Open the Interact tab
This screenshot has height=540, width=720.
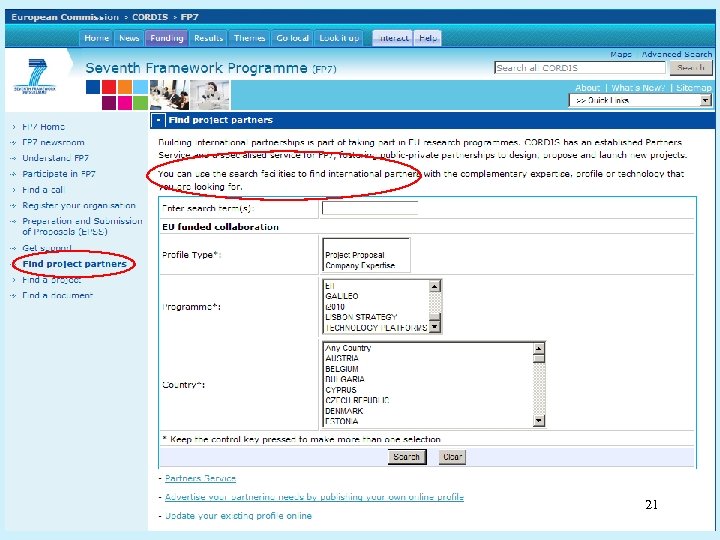[394, 38]
